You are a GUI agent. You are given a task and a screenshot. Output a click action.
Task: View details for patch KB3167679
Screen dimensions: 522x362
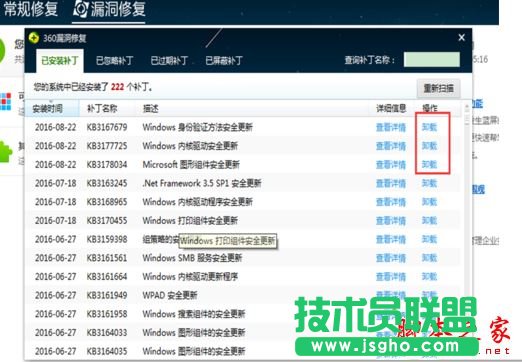391,127
